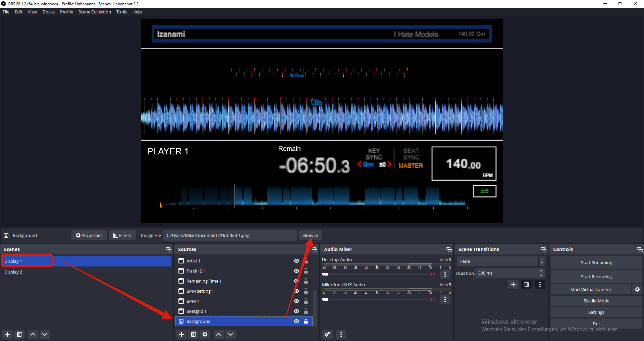
Task: Click the Image File path field
Action: 230,235
